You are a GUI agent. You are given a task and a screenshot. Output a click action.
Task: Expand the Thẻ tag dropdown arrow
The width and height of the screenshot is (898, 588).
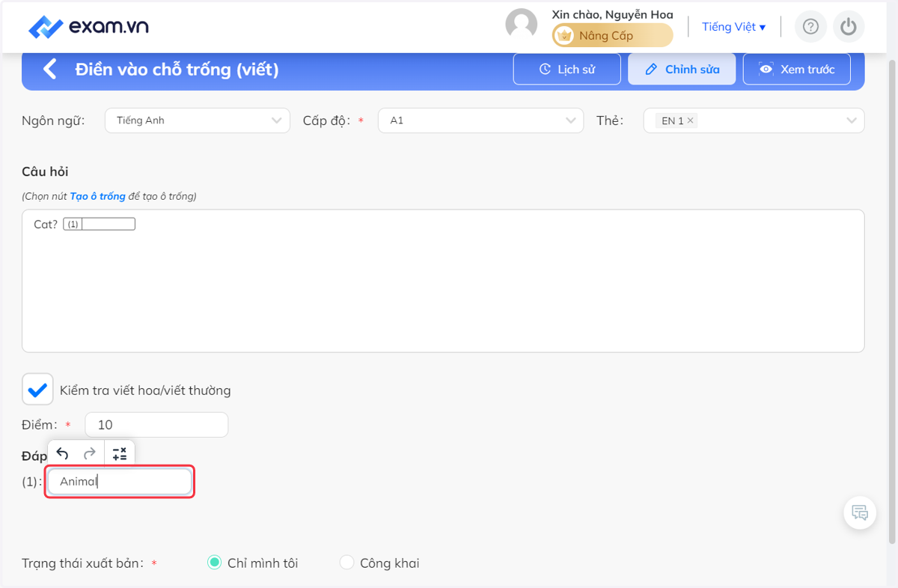[852, 120]
